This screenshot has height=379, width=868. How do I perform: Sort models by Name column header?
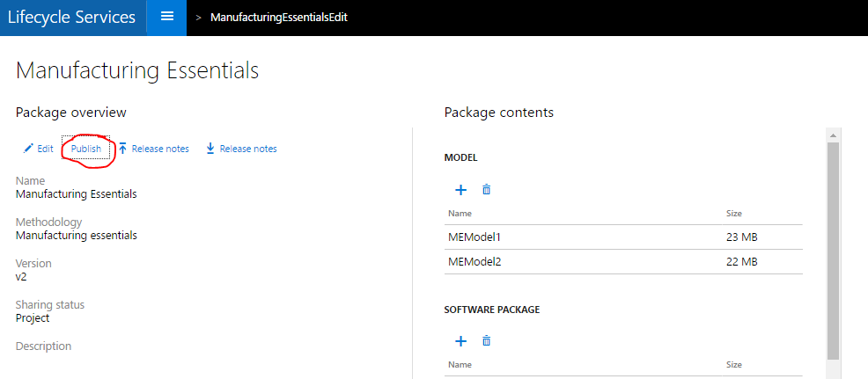click(460, 214)
